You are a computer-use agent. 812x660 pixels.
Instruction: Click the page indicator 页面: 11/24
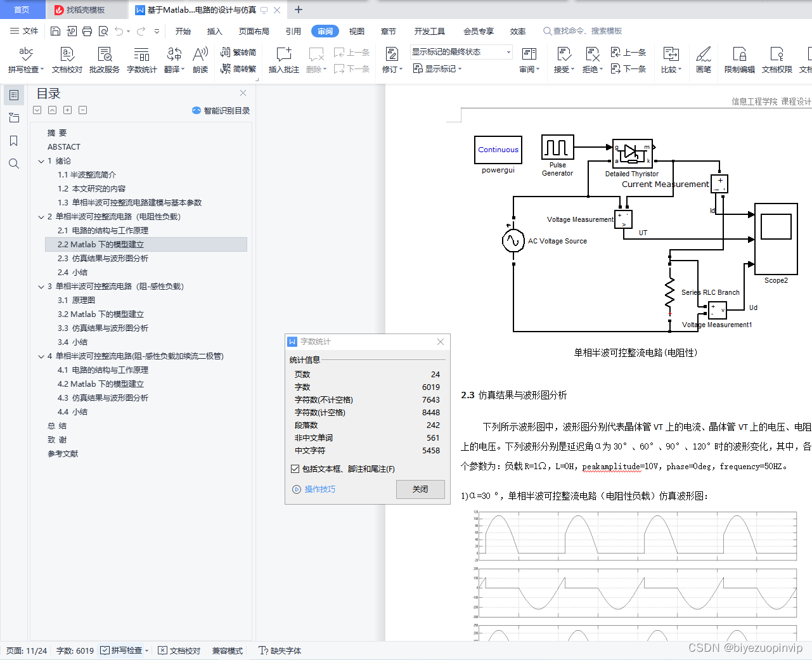(27, 650)
